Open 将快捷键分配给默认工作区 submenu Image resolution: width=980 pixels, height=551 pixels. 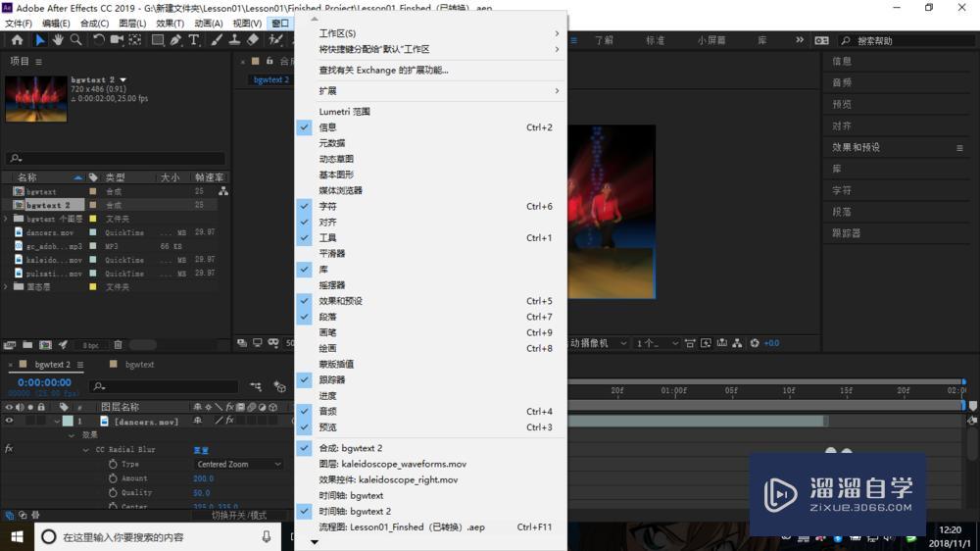pos(430,49)
